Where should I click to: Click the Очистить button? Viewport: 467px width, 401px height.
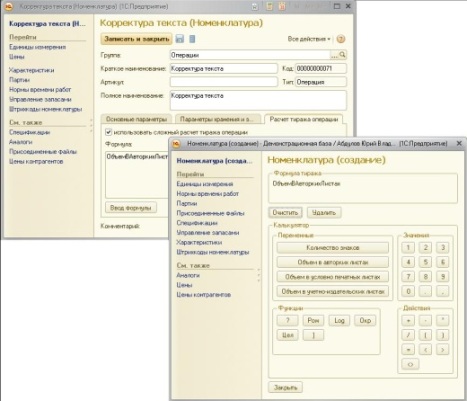[x=285, y=212]
